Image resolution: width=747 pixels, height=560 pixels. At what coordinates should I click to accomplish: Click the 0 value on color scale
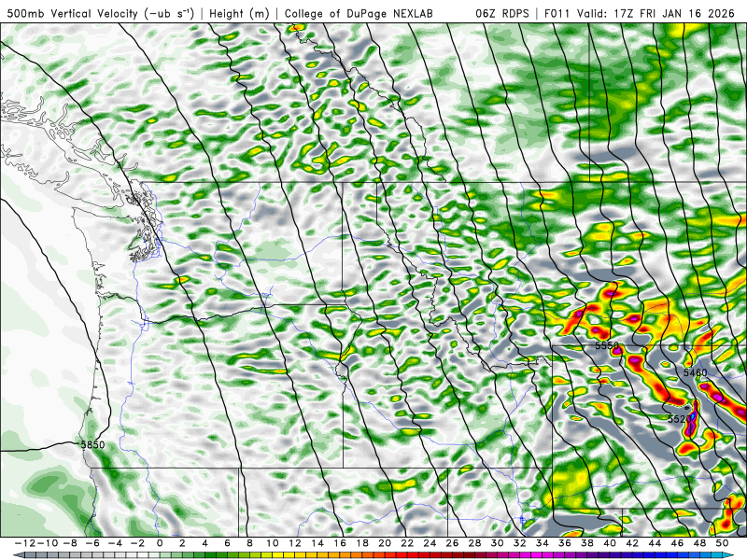click(x=160, y=543)
